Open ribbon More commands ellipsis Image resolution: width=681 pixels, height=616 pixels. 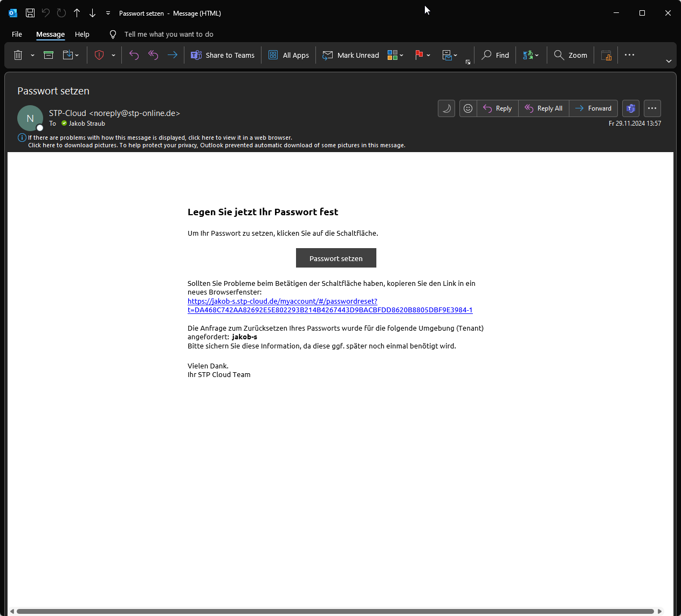(629, 55)
